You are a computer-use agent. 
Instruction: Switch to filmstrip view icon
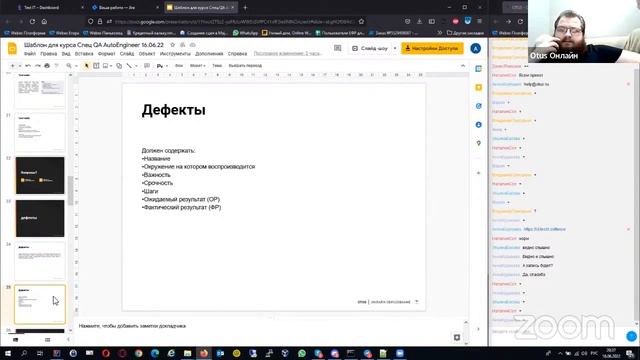16,340
